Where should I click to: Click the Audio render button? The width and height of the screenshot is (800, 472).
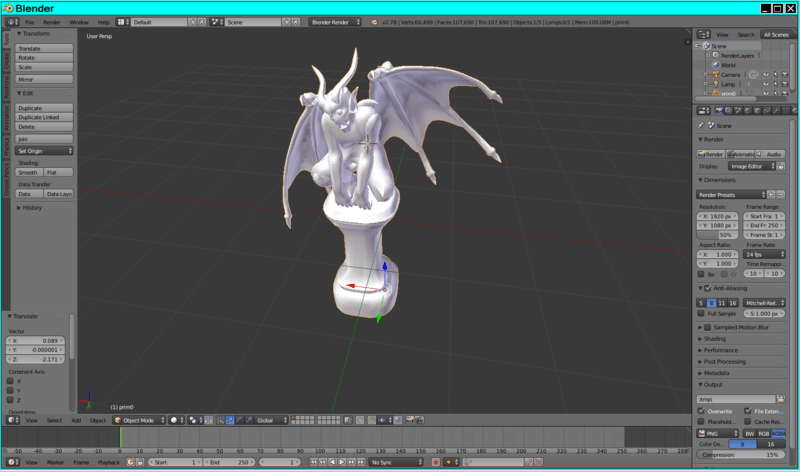(771, 154)
